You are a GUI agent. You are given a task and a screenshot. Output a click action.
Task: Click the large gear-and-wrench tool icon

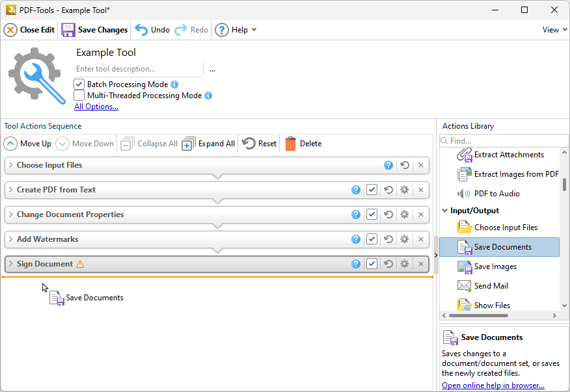pyautogui.click(x=36, y=75)
